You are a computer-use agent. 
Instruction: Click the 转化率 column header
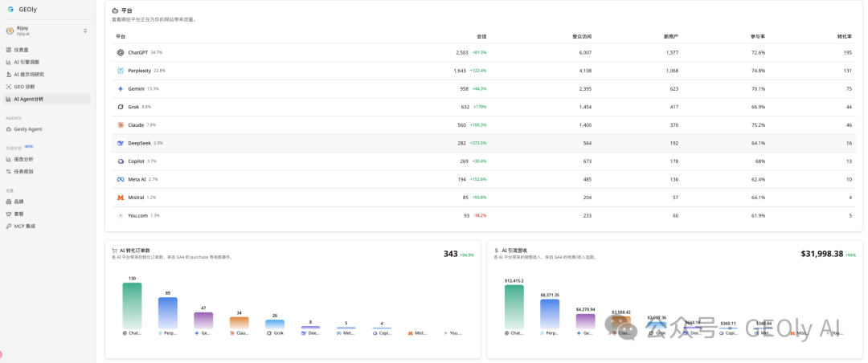[844, 36]
